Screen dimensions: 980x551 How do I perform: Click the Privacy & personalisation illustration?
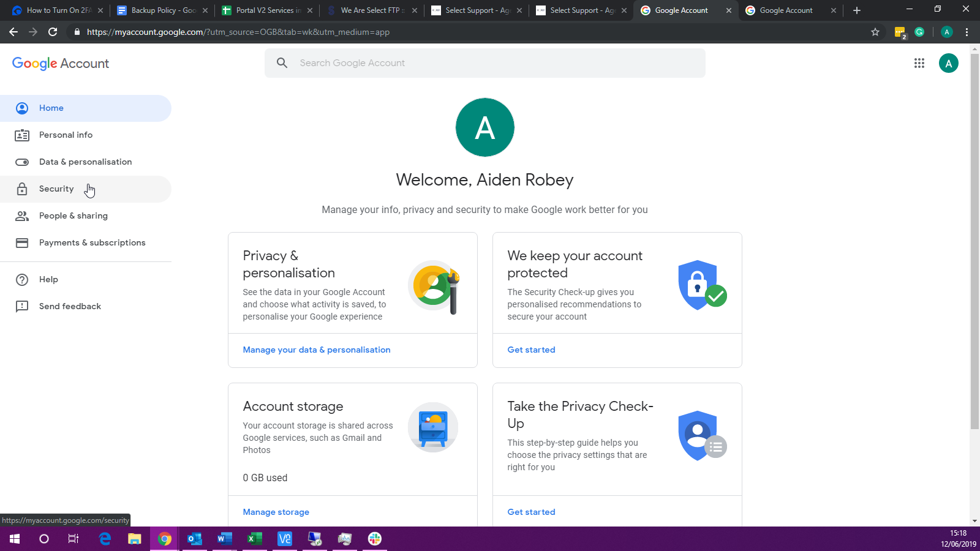point(434,287)
